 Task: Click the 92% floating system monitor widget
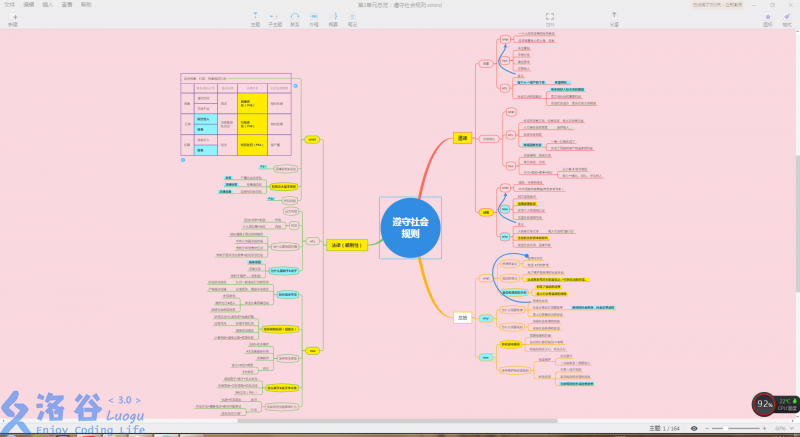pos(764,404)
